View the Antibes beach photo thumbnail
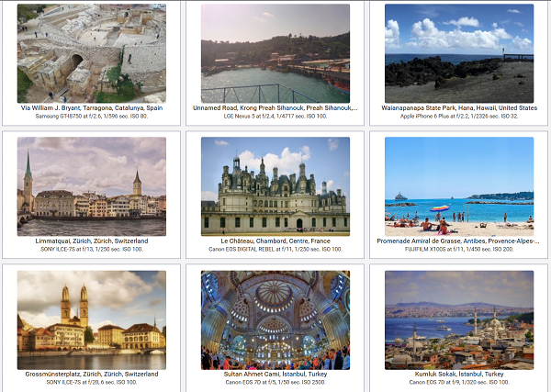 [x=459, y=186]
